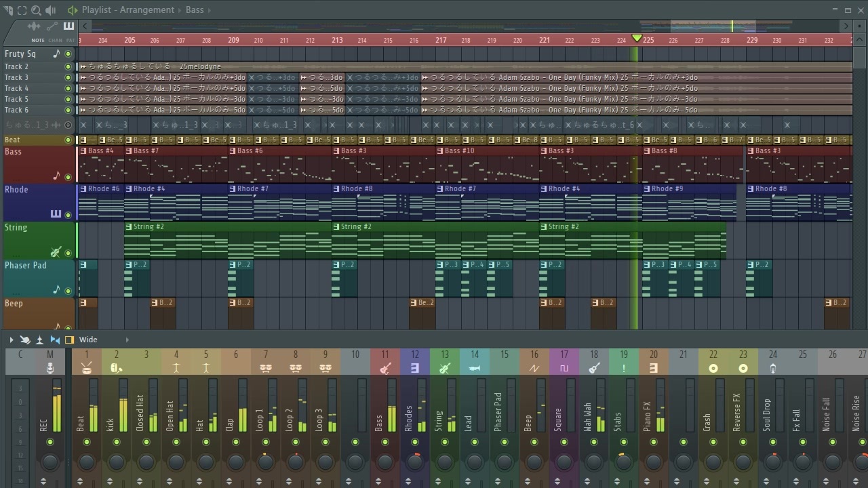
Task: Click the playback speaker tool icon
Action: (x=51, y=10)
